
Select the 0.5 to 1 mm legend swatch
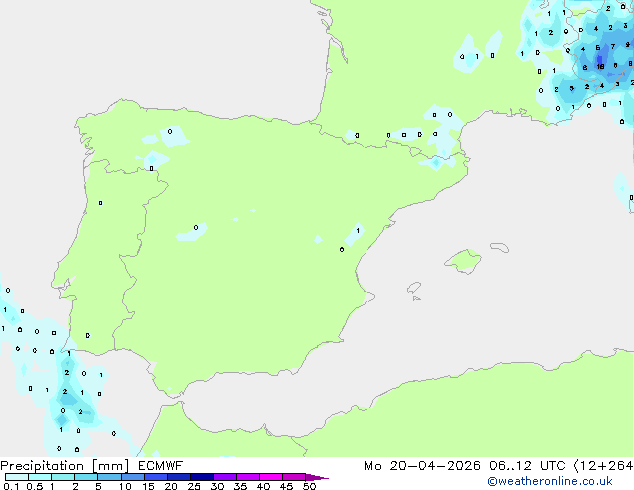pyautogui.click(x=40, y=477)
